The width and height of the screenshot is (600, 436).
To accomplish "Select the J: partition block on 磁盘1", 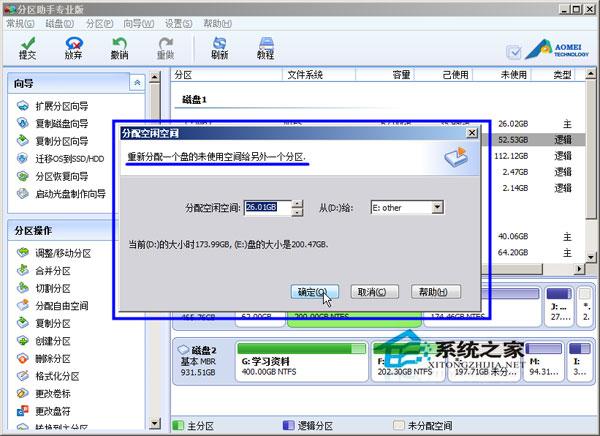I will click(x=559, y=306).
